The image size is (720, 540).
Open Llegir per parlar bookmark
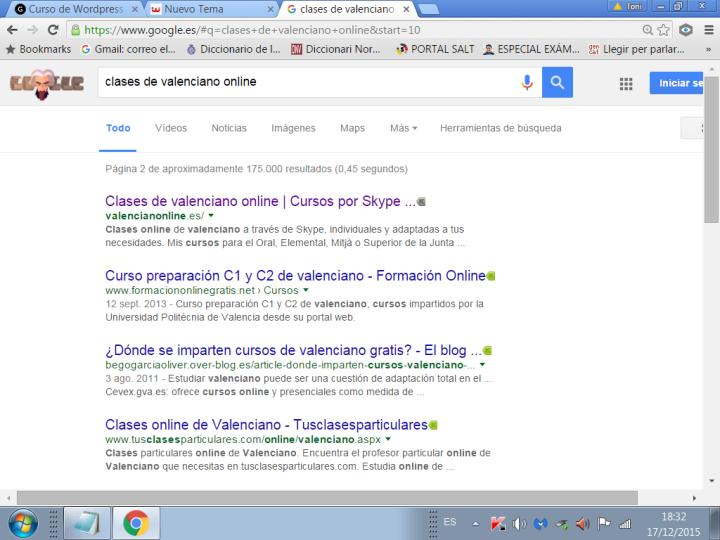pyautogui.click(x=637, y=49)
